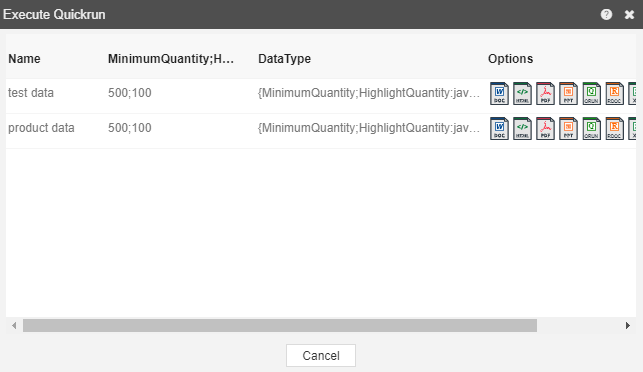
Task: Run product data as DOC output
Action: (x=499, y=129)
